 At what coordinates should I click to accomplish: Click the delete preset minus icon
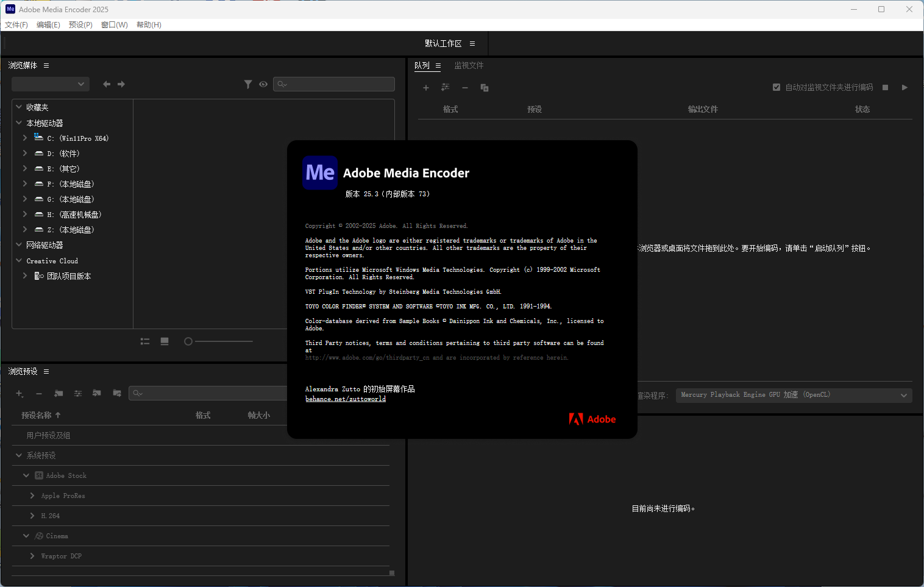(x=39, y=394)
